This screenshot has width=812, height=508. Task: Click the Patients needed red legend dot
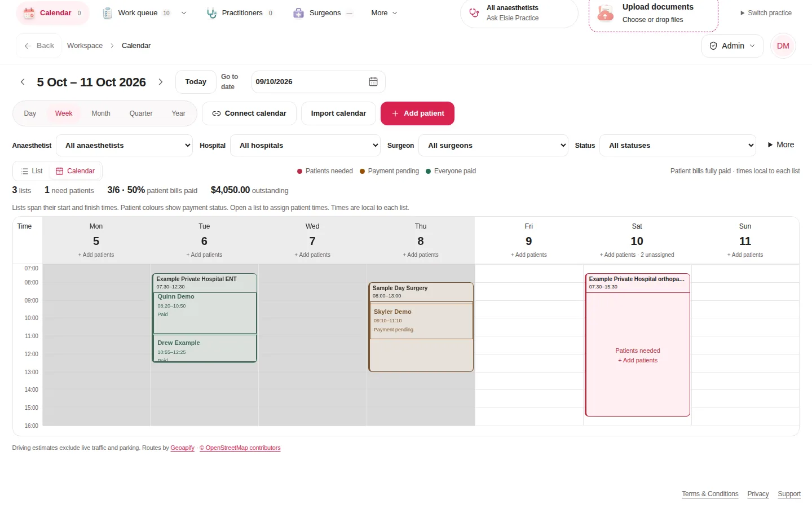click(300, 171)
